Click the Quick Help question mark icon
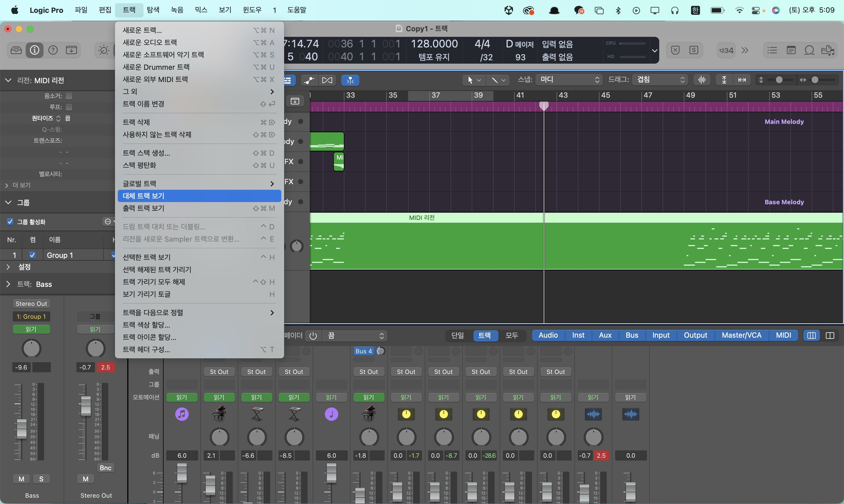Screen dimensions: 844x504 (53, 50)
